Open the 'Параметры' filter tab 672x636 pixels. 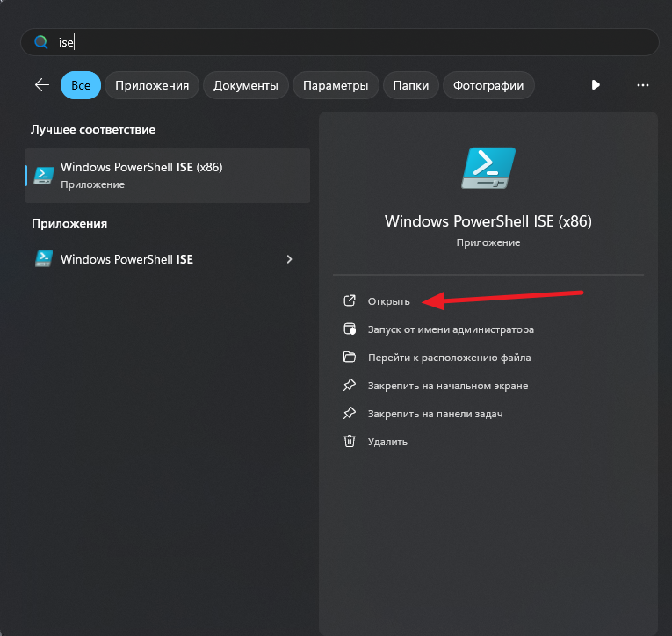[x=336, y=85]
